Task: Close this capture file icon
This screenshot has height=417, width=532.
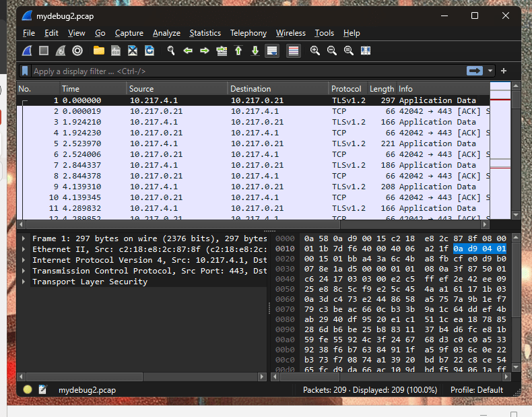Action: click(133, 51)
